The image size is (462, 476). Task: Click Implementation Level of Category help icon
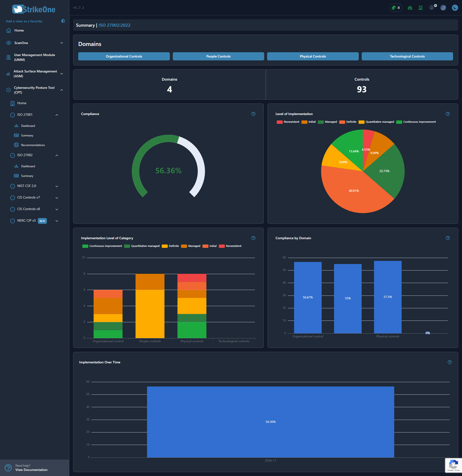(253, 238)
